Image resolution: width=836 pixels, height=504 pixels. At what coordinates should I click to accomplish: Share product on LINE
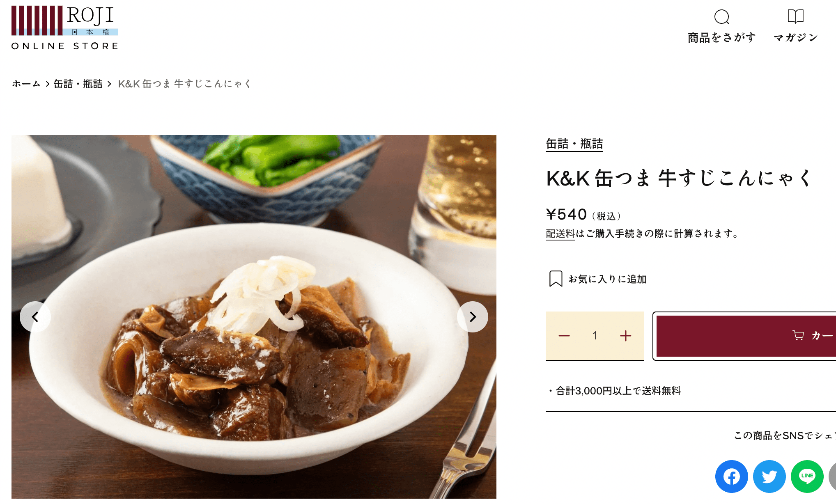pos(807,477)
